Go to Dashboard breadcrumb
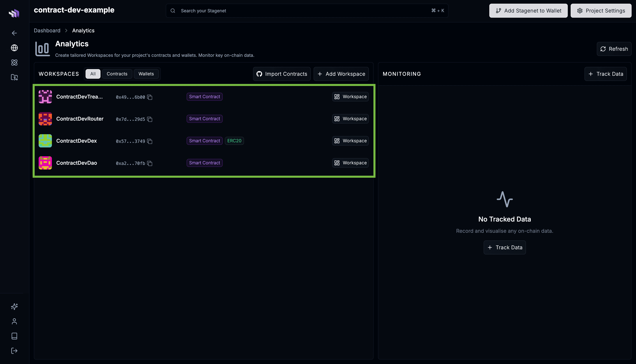This screenshot has height=364, width=636. (x=47, y=31)
